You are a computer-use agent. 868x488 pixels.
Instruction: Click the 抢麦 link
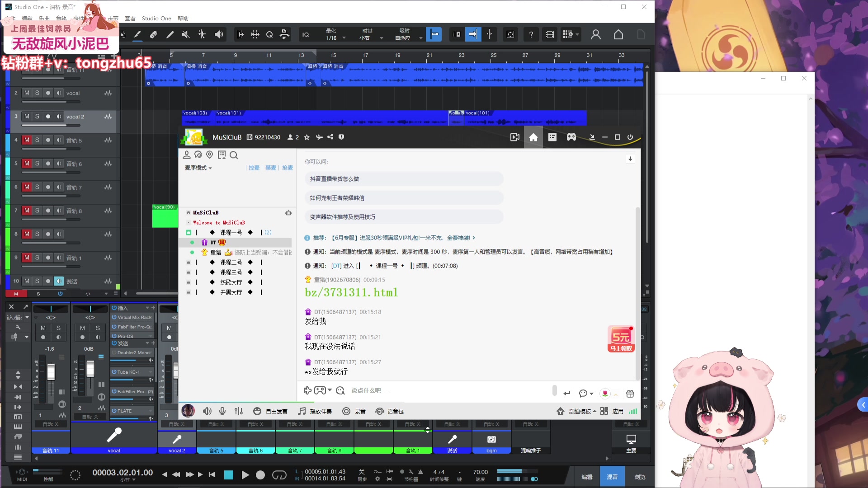[x=287, y=168]
